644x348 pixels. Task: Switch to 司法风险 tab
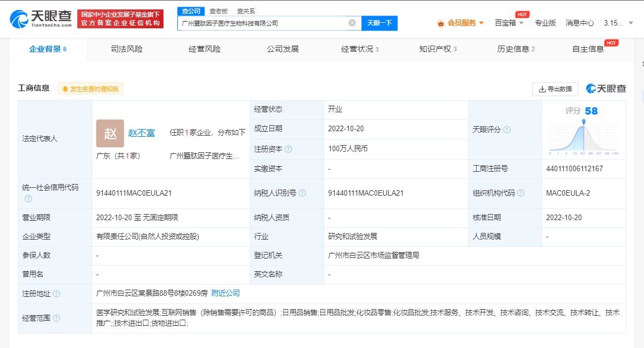click(127, 49)
